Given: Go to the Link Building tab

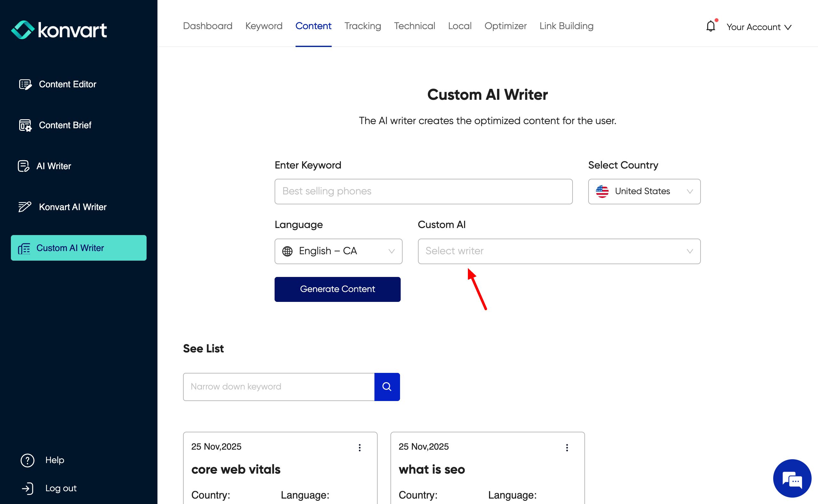Looking at the screenshot, I should coord(566,26).
